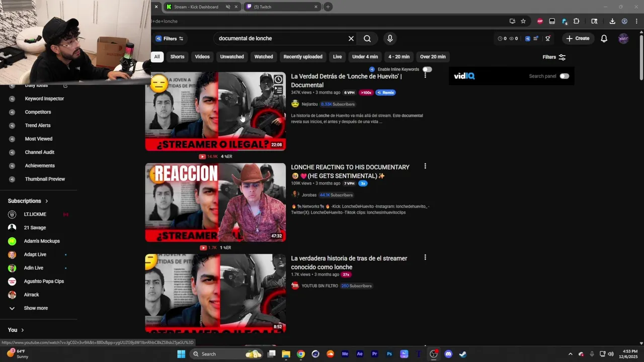
Task: Open After Effects from the taskbar
Action: tap(360, 354)
